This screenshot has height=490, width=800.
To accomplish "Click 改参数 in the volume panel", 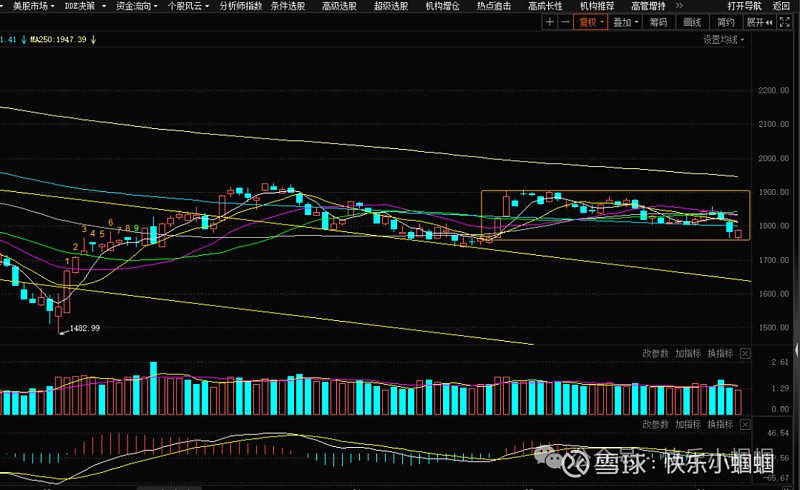I will click(655, 353).
